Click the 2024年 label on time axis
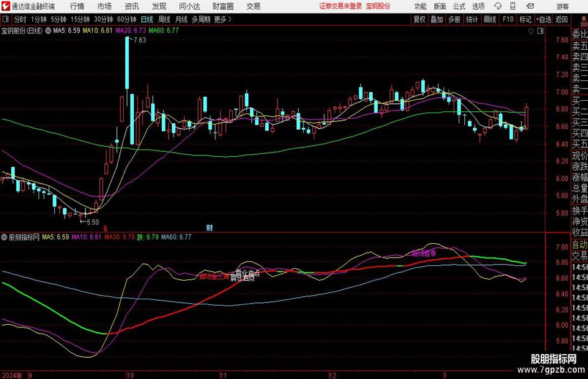This screenshot has width=588, height=379. pyautogui.click(x=12, y=375)
